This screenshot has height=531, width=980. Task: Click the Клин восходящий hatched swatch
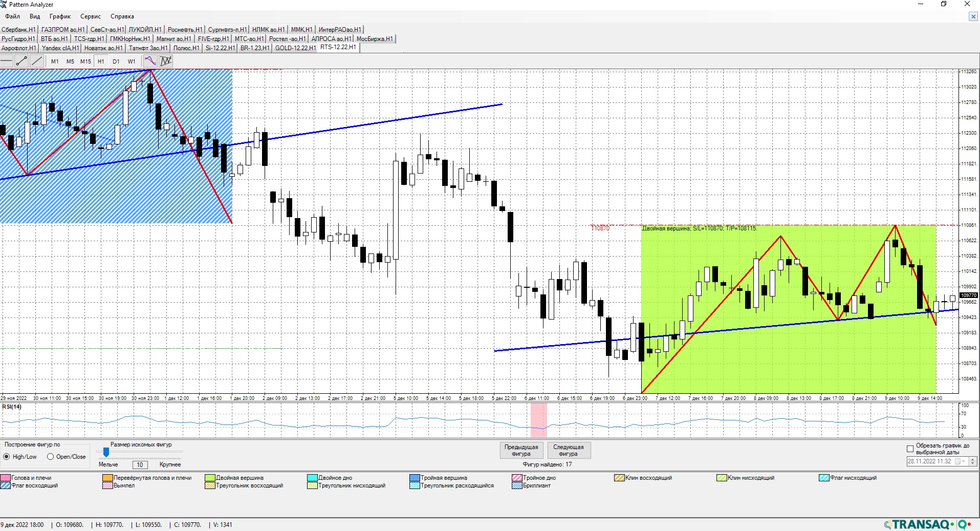pyautogui.click(x=620, y=478)
